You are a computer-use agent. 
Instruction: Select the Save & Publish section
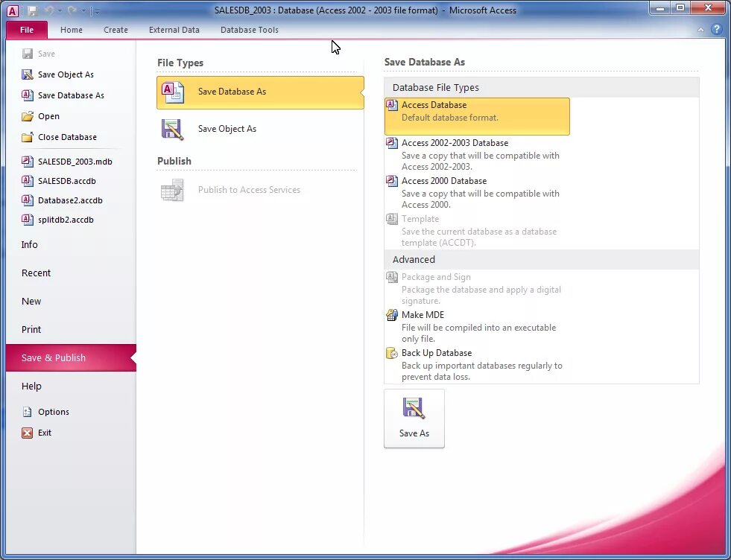click(71, 357)
